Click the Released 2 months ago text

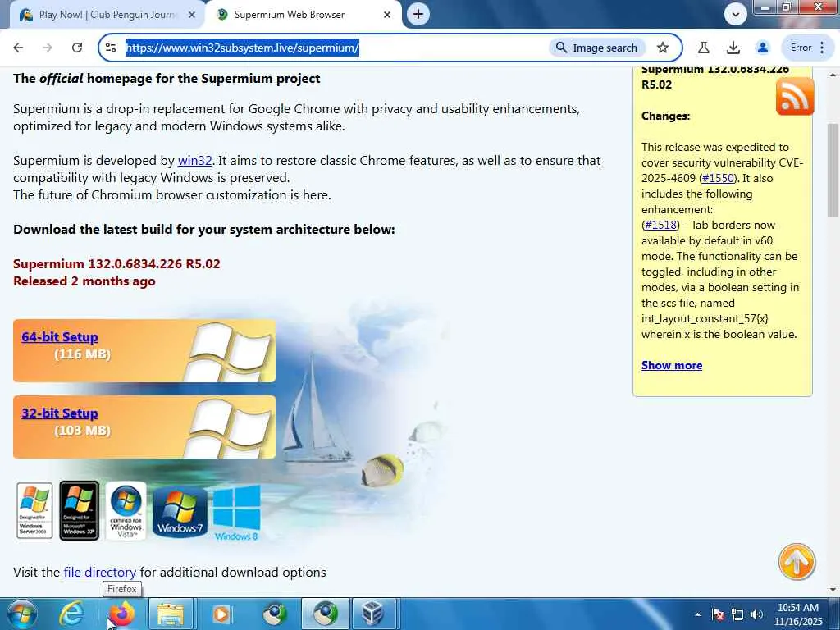[84, 281]
